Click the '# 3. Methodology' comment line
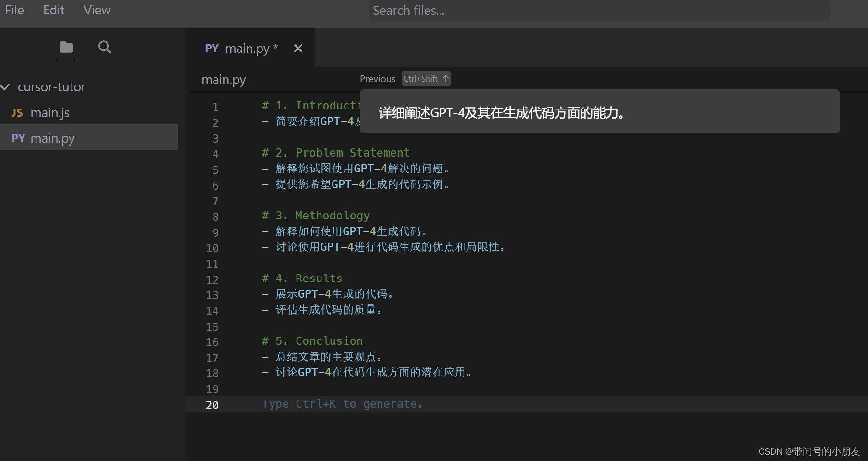 (x=316, y=216)
